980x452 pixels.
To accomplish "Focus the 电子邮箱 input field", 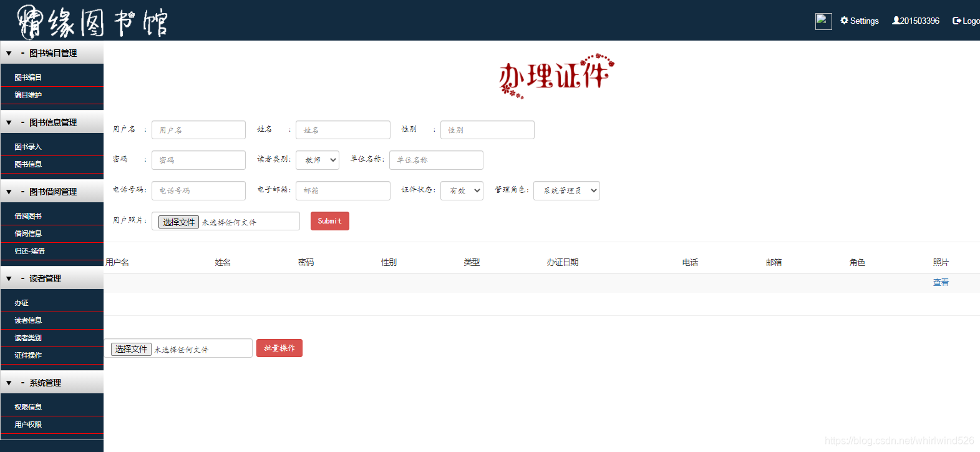I will [x=343, y=190].
